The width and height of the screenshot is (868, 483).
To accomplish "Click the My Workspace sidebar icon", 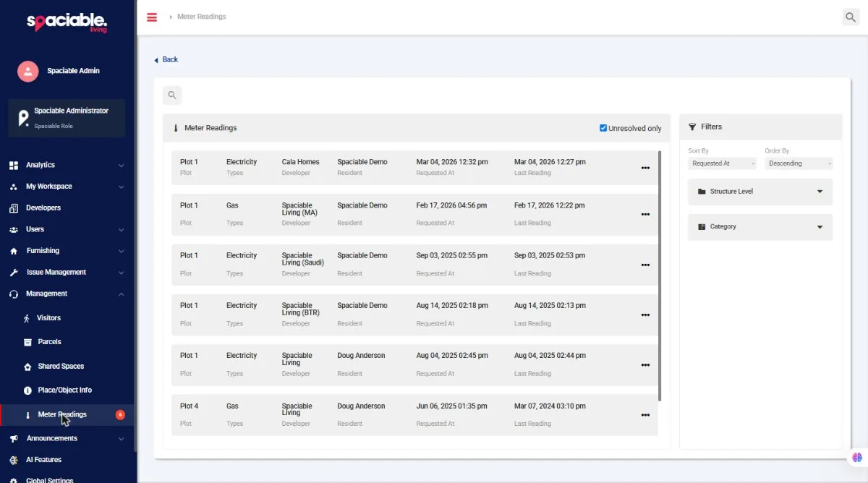I will click(x=14, y=187).
